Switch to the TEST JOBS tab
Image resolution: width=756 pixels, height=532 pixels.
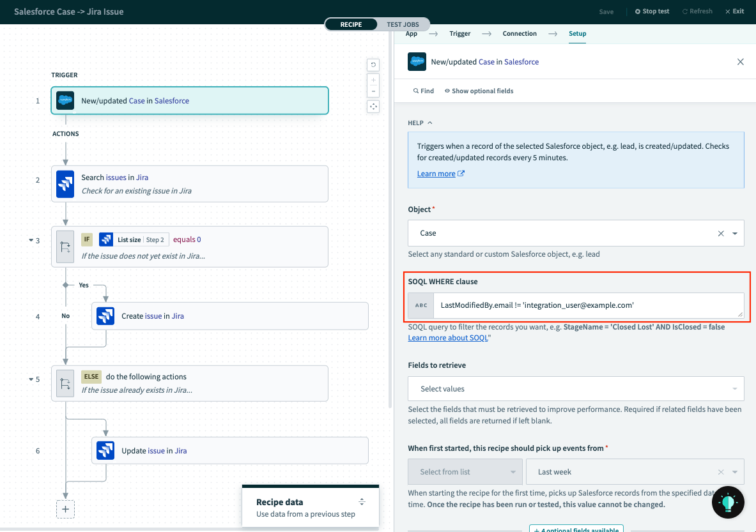point(402,24)
